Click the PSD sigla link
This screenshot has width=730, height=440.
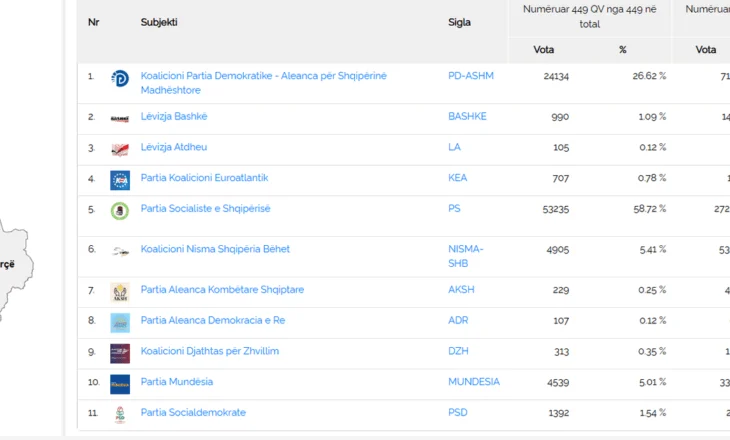(458, 413)
